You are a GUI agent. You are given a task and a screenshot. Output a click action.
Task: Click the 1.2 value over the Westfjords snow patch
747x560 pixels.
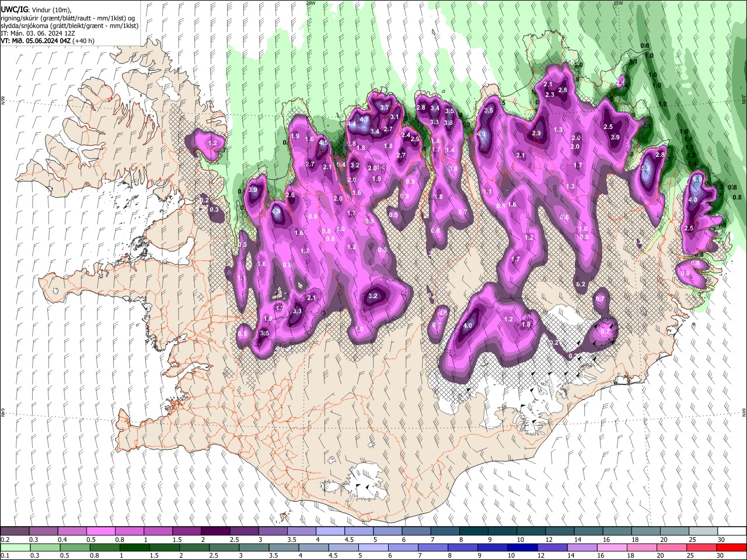[212, 143]
